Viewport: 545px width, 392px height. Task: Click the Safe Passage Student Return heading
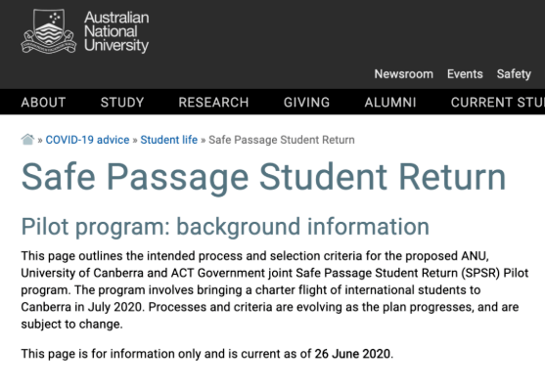[263, 178]
